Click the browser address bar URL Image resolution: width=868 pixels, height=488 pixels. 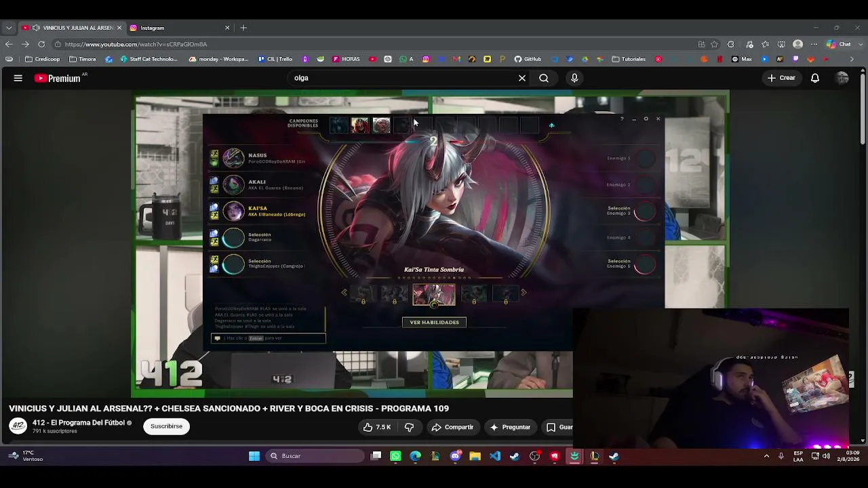[136, 44]
